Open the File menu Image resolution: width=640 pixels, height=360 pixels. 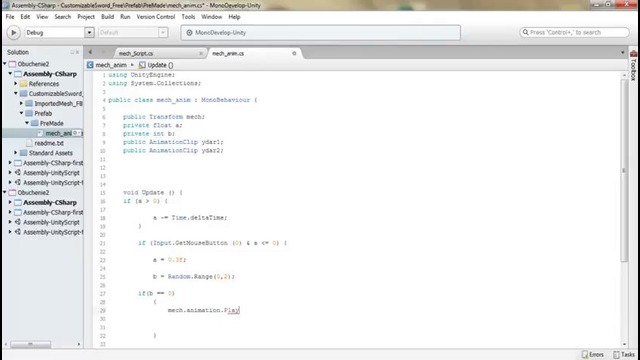pos(10,17)
